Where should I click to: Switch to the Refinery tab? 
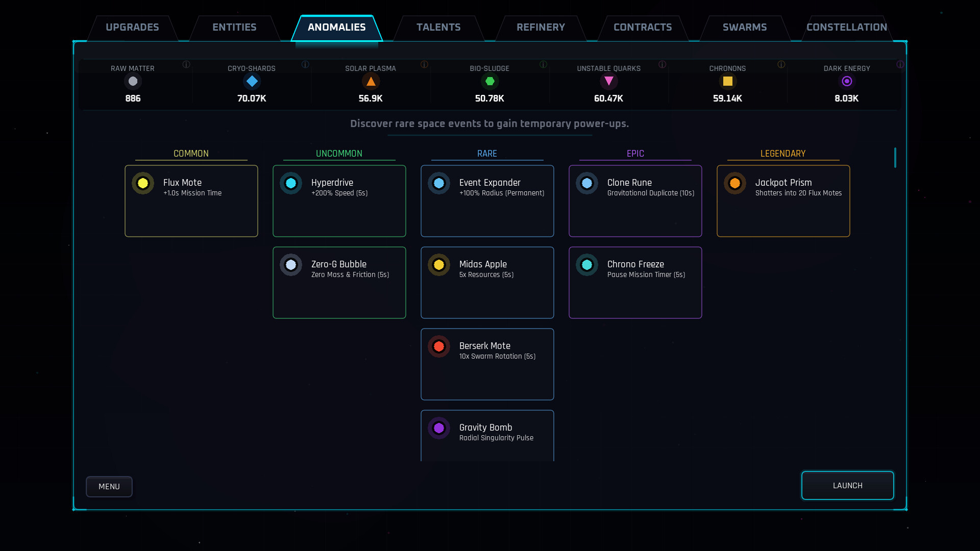click(x=541, y=27)
